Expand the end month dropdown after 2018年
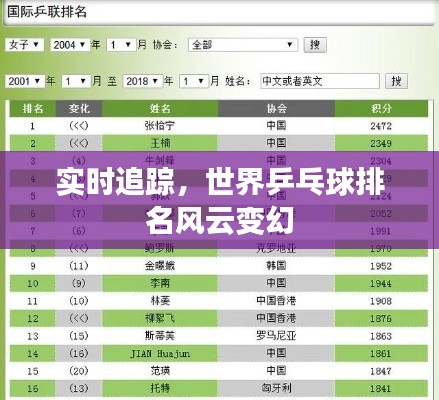Viewport: 439px width, 400px height. 194,81
